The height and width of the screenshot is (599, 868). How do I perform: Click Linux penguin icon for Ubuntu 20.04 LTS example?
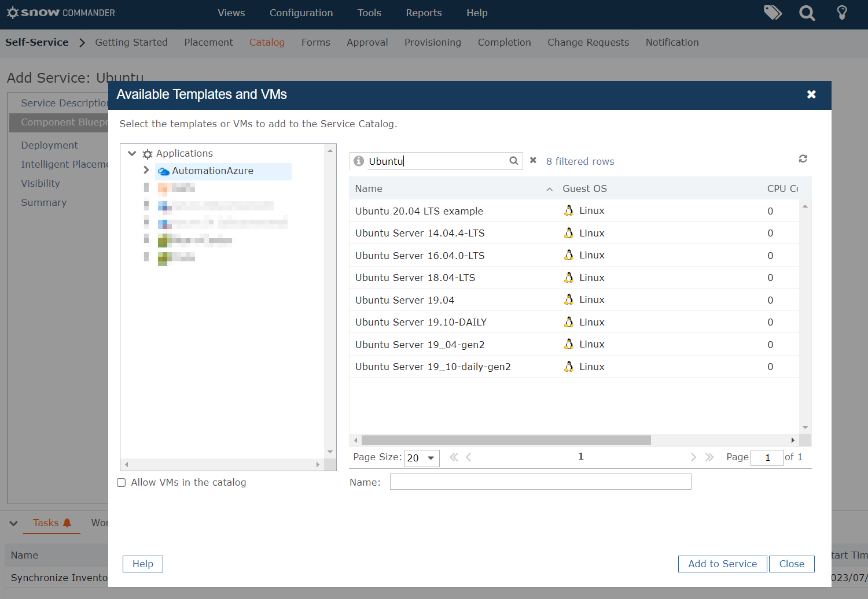569,210
